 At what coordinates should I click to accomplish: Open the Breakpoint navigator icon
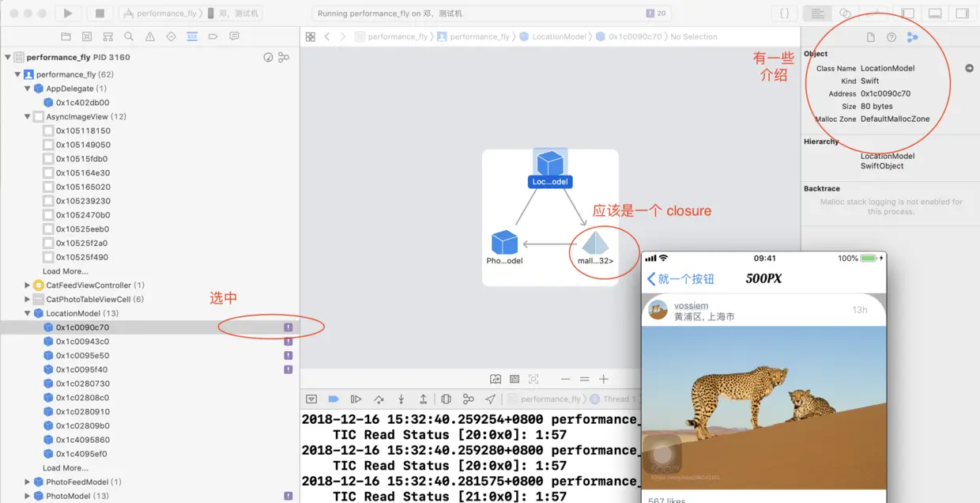tap(213, 36)
